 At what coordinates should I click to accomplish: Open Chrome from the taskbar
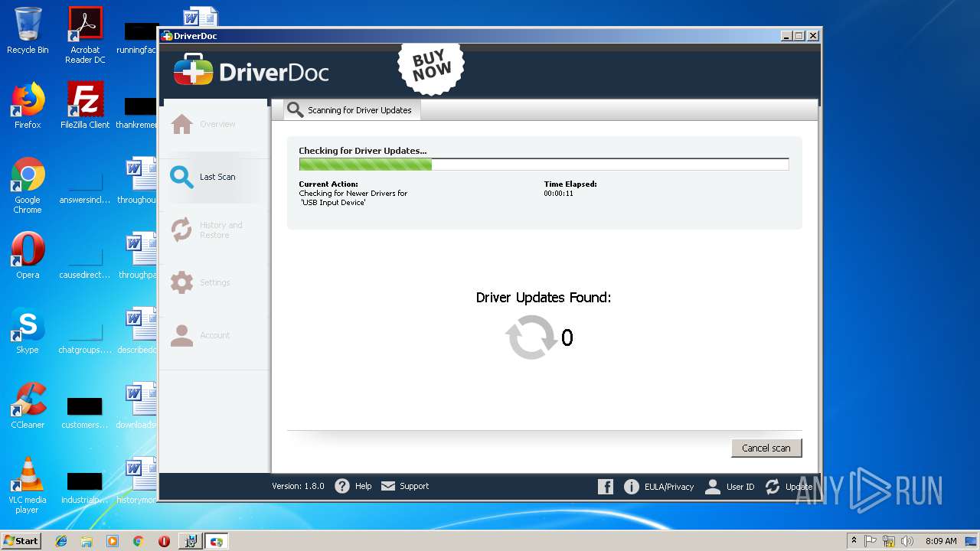click(x=138, y=541)
